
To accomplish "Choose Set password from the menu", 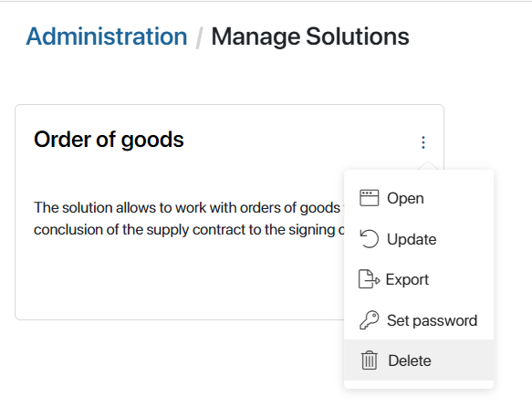I will [x=419, y=319].
